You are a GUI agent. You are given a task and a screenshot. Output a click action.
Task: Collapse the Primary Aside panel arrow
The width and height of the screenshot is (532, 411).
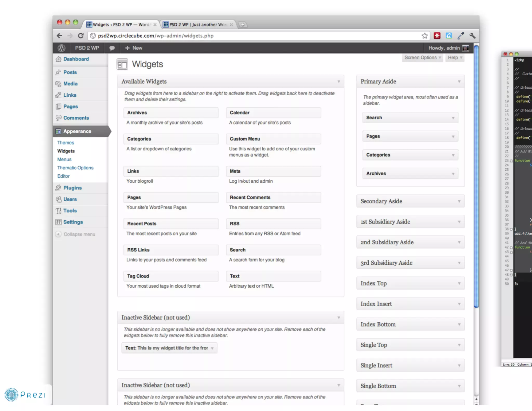459,82
